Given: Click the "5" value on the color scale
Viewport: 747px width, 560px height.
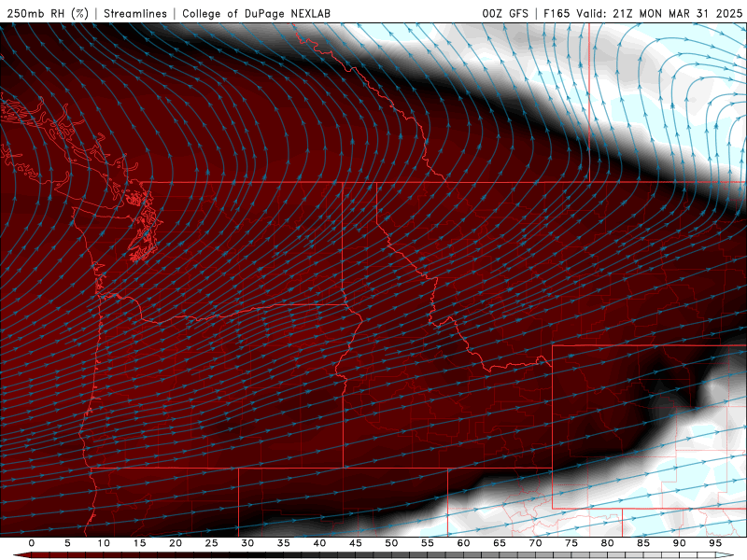Looking at the screenshot, I should 67,543.
